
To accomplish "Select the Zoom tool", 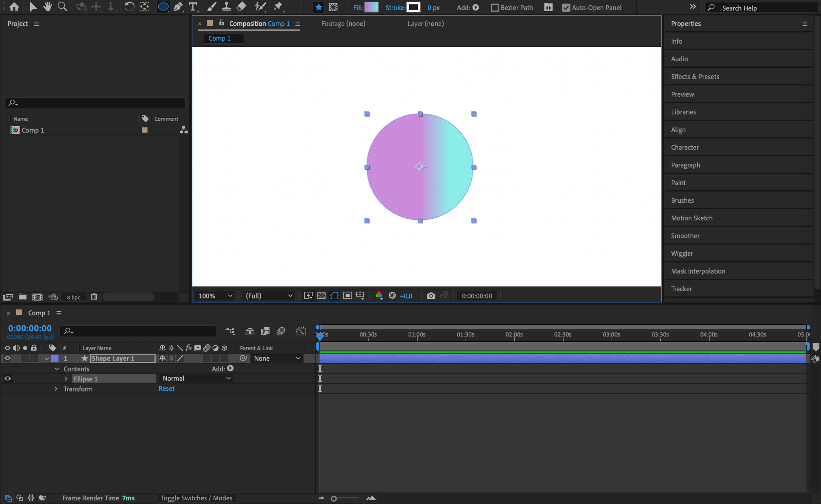I will (62, 7).
